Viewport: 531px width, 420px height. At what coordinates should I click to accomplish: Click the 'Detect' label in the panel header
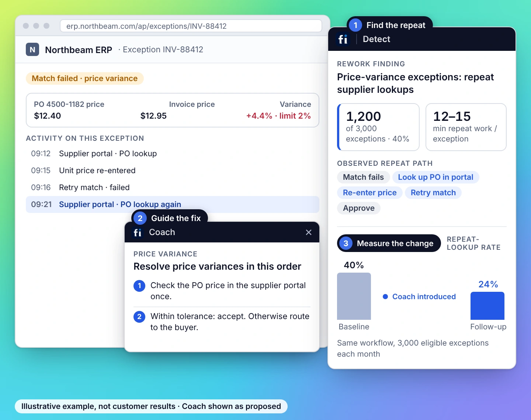point(376,39)
